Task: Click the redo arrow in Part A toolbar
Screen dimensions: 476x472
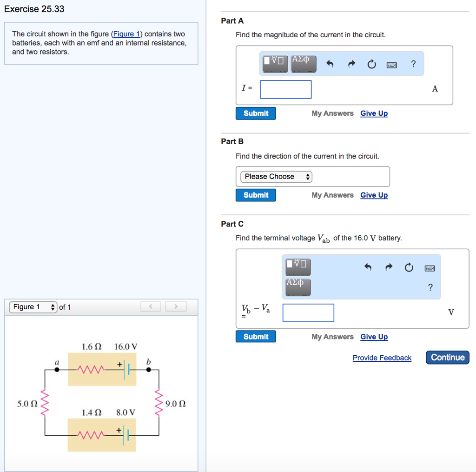Action: (351, 64)
